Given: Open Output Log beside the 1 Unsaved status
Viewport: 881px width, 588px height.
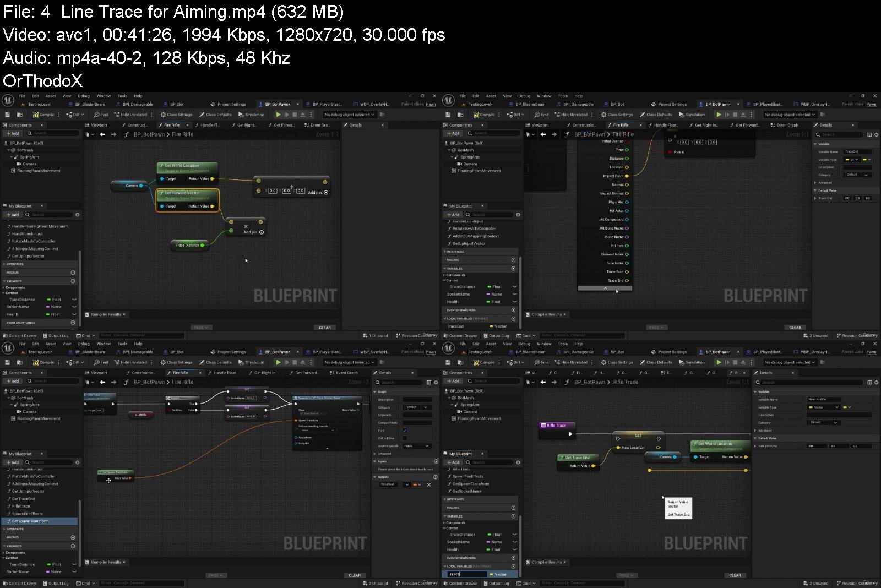Looking at the screenshot, I should coord(55,336).
